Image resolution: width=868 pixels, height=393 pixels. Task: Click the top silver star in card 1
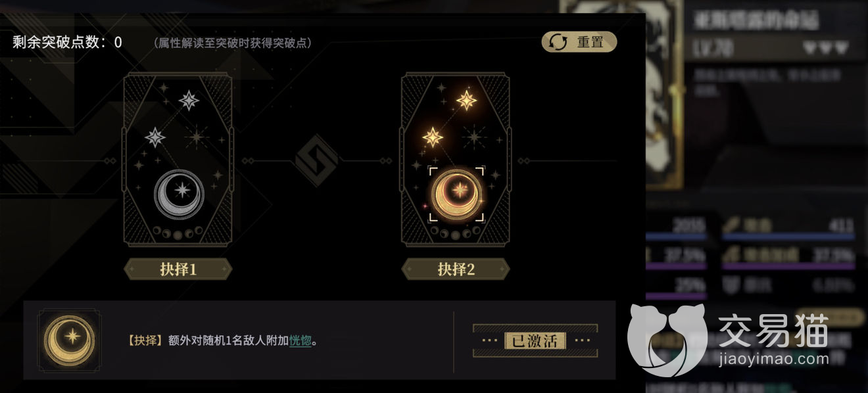(189, 101)
